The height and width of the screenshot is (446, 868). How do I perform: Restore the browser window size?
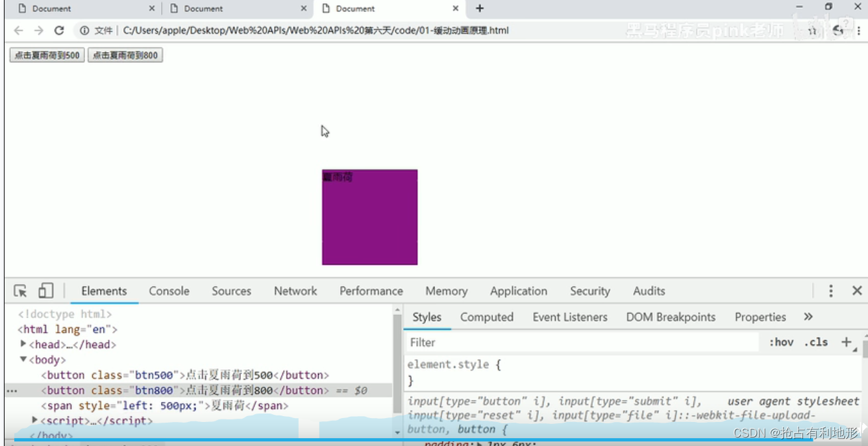[828, 6]
